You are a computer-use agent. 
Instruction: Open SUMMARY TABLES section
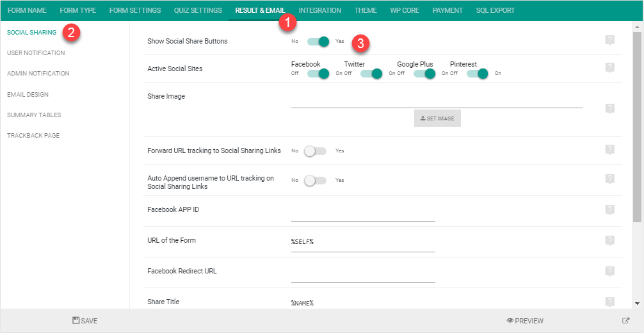[34, 115]
